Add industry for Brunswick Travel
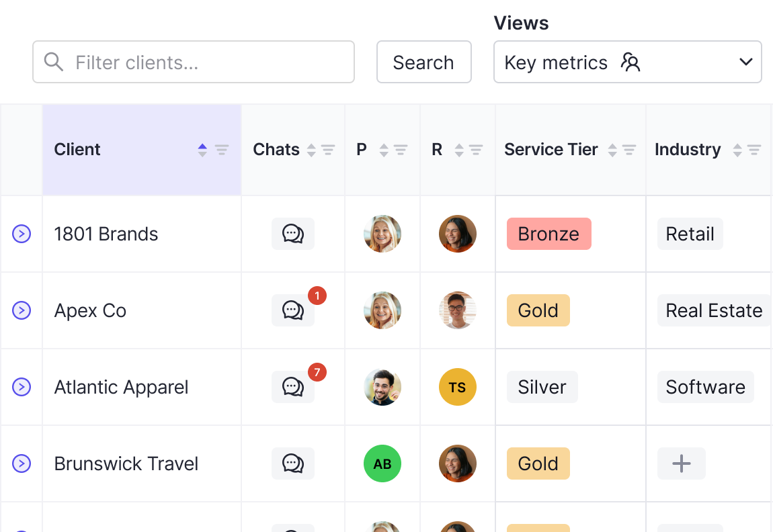This screenshot has height=532, width=773. (x=681, y=463)
